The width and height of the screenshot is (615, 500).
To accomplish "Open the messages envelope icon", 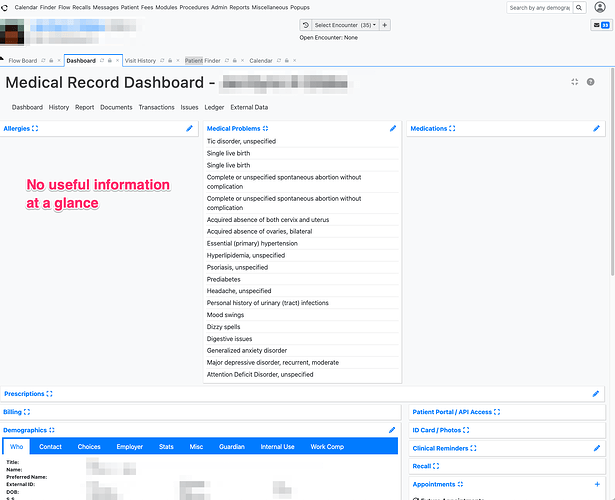I will 601,25.
